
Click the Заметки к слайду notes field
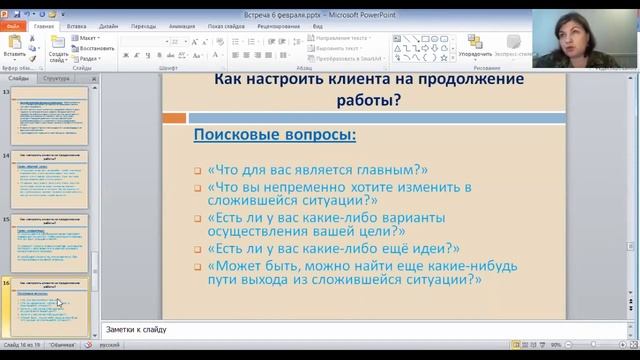pos(363,329)
